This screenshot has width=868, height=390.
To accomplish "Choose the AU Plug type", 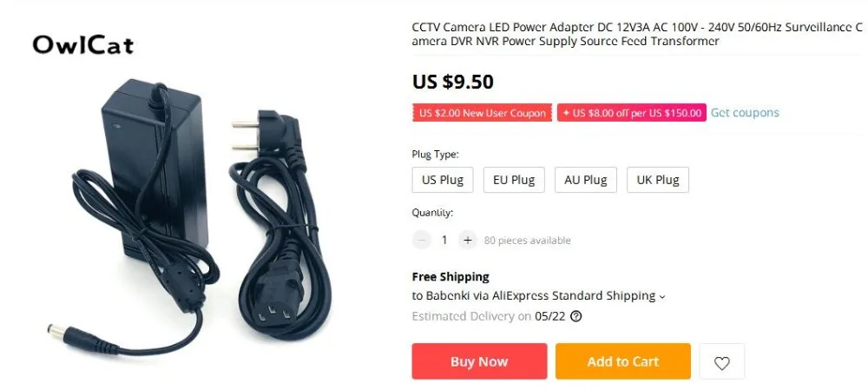I will [x=586, y=180].
